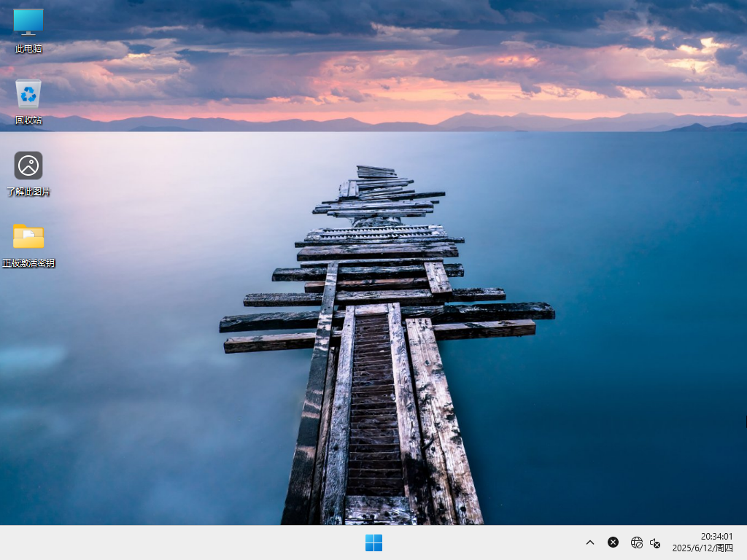747x560 pixels.
Task: Open the "正版激活密钥" folder
Action: 28,236
